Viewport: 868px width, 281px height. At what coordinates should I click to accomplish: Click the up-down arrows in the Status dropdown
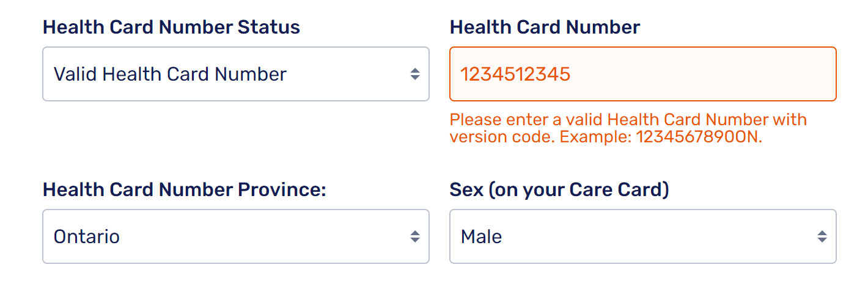tap(415, 74)
